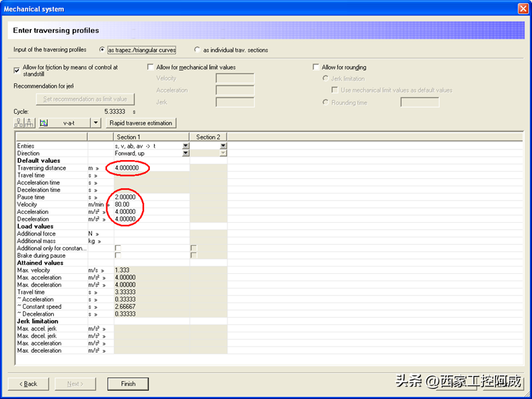532x399 pixels.
Task: Enable Allow for rounding checkbox
Action: click(x=316, y=67)
